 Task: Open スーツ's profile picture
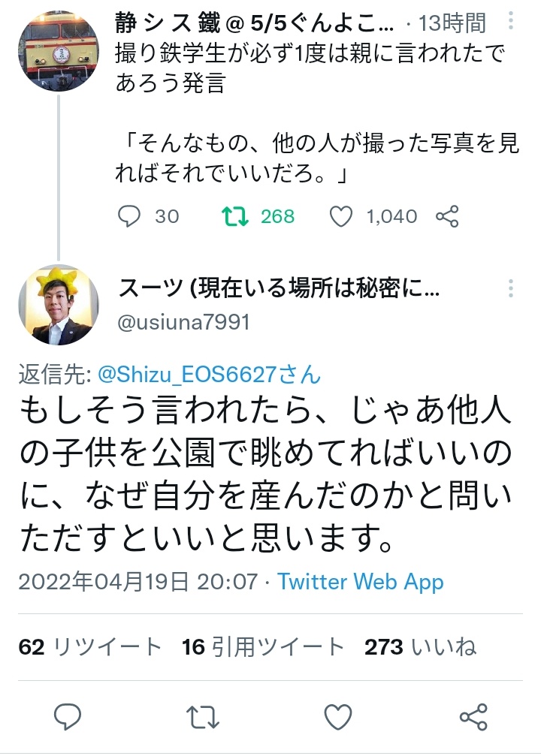(59, 306)
